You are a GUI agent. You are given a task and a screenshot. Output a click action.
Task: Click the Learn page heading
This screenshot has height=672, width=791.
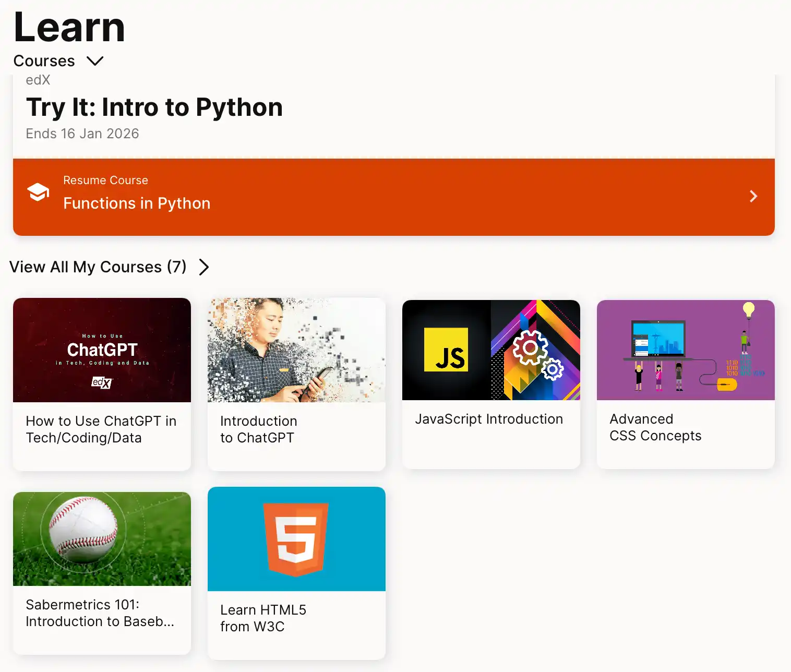[x=69, y=27]
